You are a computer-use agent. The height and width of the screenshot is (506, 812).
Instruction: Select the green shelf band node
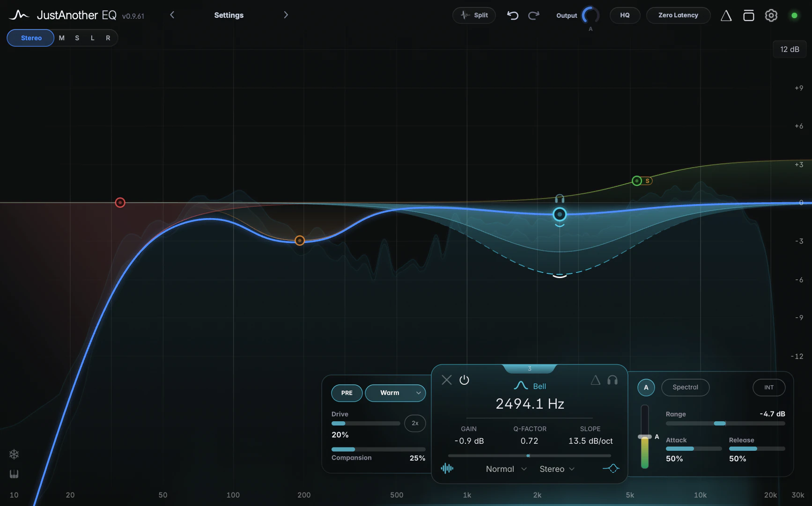pyautogui.click(x=637, y=181)
